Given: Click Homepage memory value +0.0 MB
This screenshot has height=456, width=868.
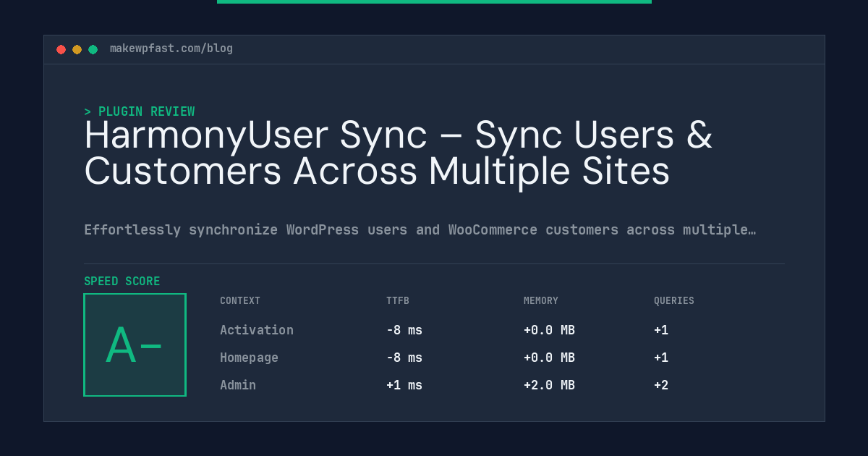Looking at the screenshot, I should tap(549, 358).
